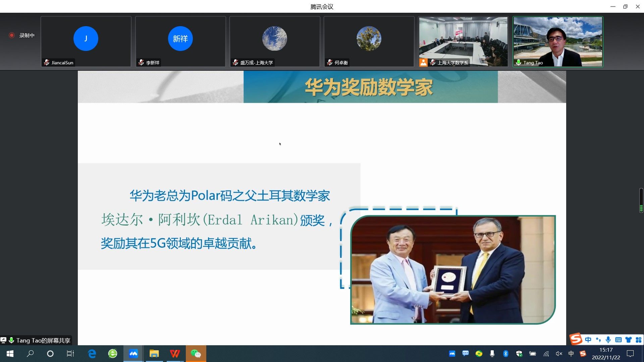Open the 360 browser taskbar icon
644x362 pixels.
(113, 354)
